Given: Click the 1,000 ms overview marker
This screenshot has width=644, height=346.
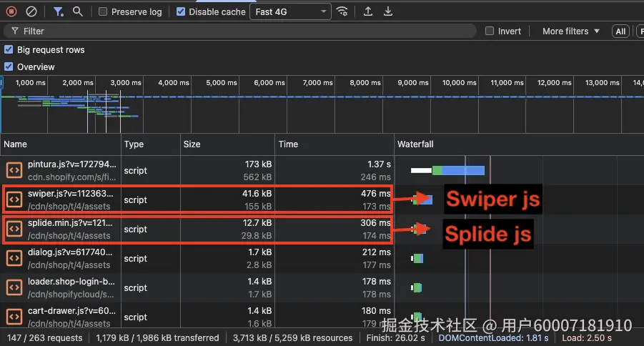Looking at the screenshot, I should coord(31,83).
